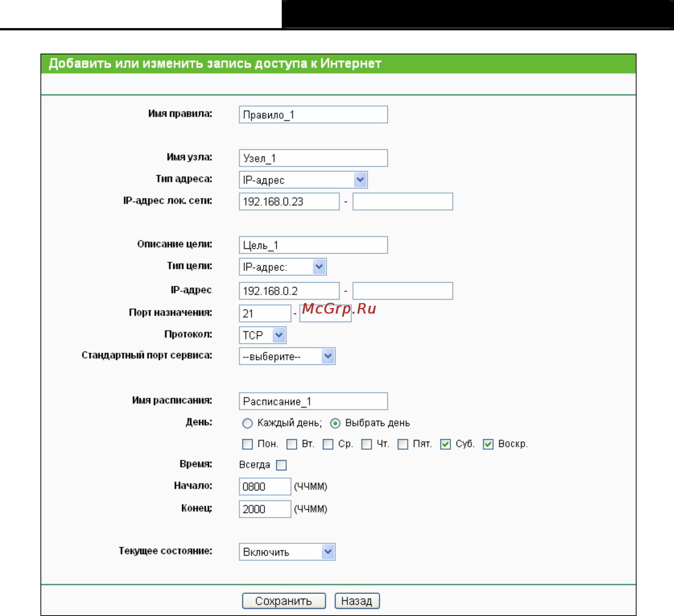This screenshot has height=616, width=674.
Task: Focus the Имя правила input field
Action: pos(313,114)
